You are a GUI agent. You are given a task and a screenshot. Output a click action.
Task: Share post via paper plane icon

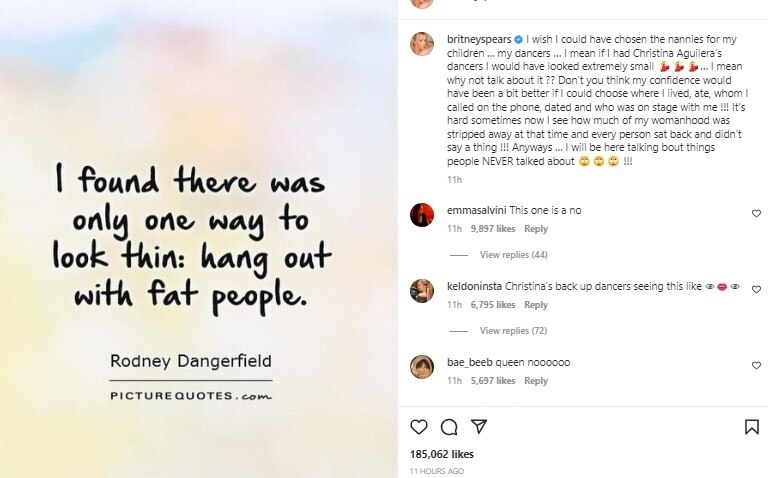coord(479,427)
